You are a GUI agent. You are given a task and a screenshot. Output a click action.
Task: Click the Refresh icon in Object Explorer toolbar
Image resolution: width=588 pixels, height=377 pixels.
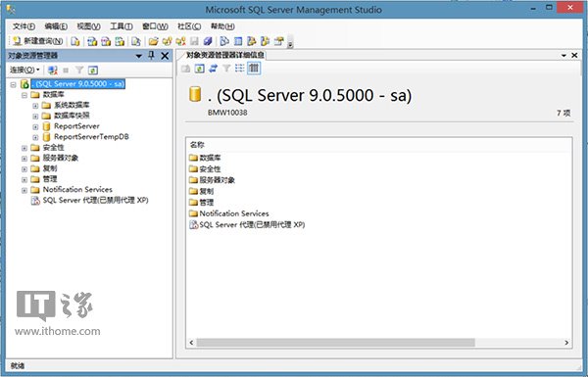[93, 71]
